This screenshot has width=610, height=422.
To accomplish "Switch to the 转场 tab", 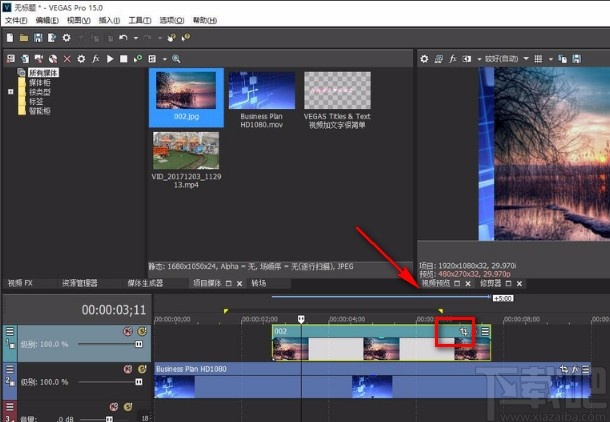I will tap(259, 283).
